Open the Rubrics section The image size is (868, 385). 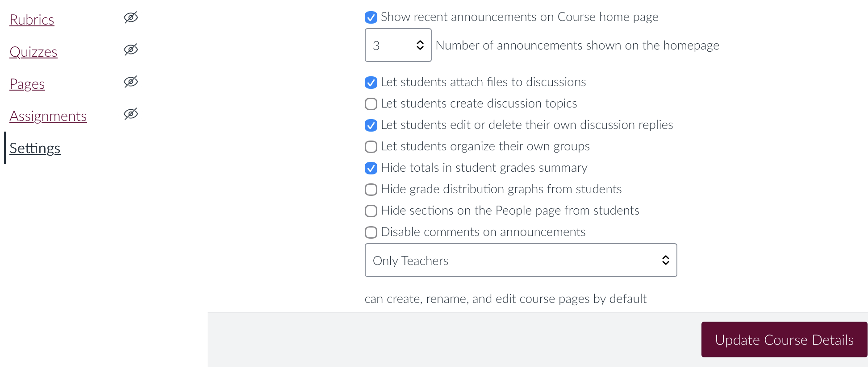[x=32, y=19]
